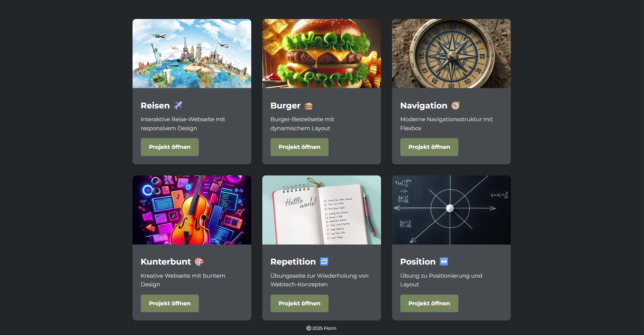Select the chalkboard coordinate axes image
This screenshot has height=335, width=644.
click(451, 210)
